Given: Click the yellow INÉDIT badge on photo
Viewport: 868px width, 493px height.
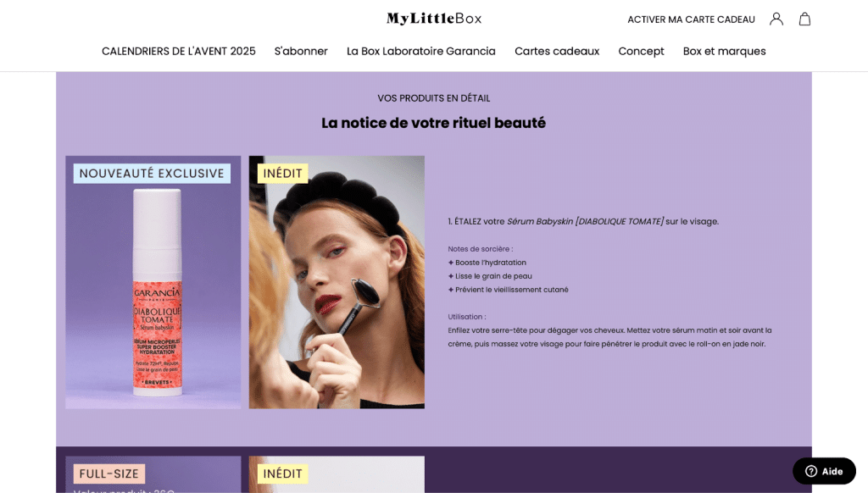Looking at the screenshot, I should [x=283, y=173].
